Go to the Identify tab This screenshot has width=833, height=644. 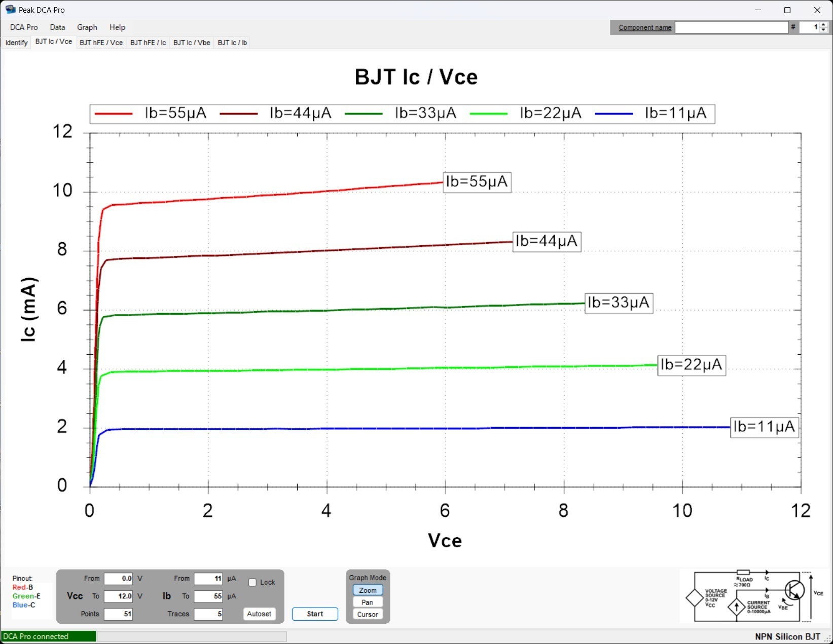tap(16, 43)
